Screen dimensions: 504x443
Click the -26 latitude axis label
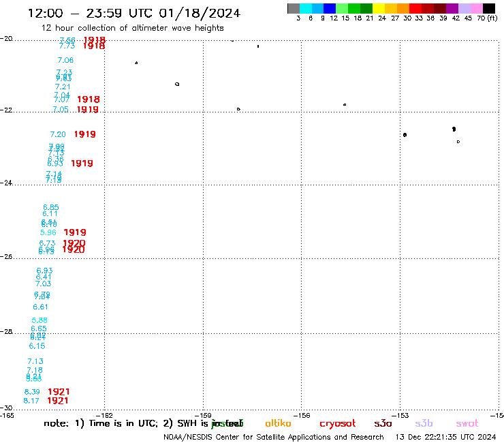6,257
